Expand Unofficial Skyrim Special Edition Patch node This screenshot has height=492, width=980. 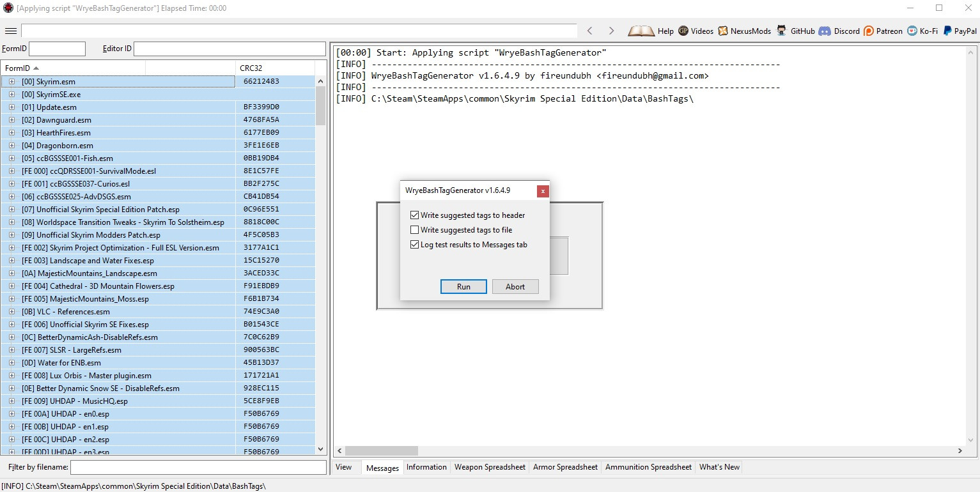pyautogui.click(x=12, y=210)
